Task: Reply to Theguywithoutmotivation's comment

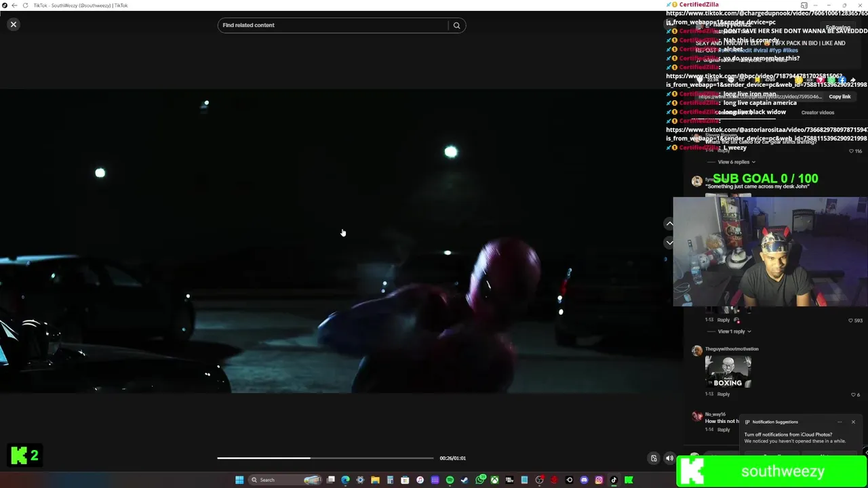Action: tap(724, 394)
